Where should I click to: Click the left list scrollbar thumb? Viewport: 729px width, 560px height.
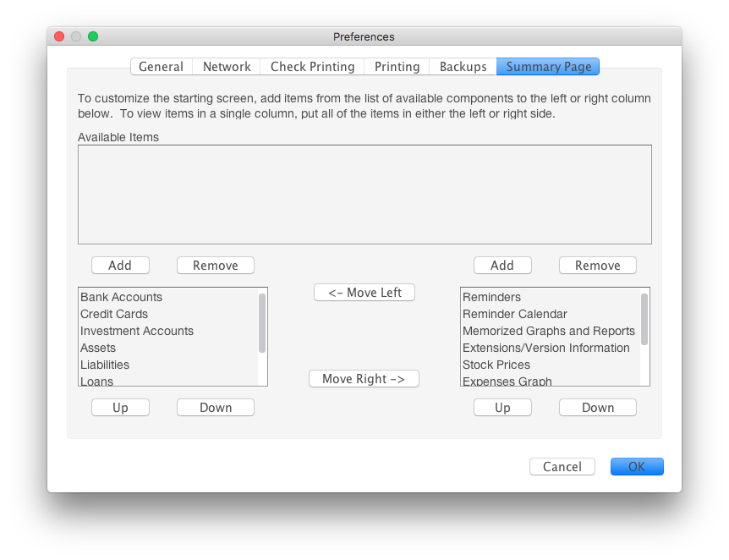pyautogui.click(x=262, y=323)
